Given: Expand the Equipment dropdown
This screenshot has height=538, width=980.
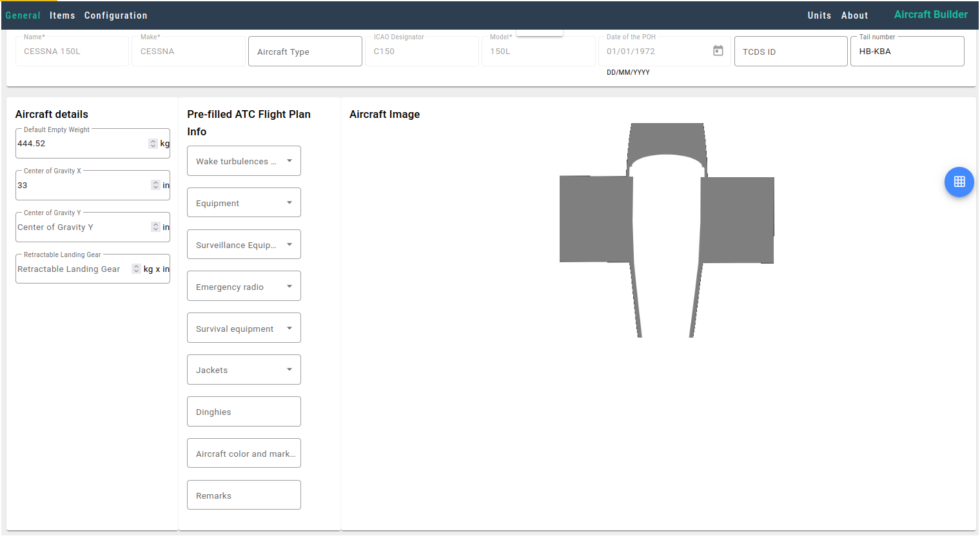Looking at the screenshot, I should pos(244,203).
